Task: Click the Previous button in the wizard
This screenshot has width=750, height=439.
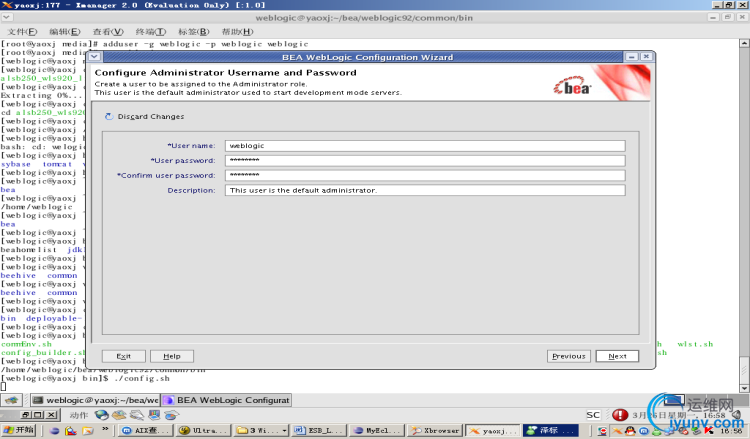Action: pos(569,356)
